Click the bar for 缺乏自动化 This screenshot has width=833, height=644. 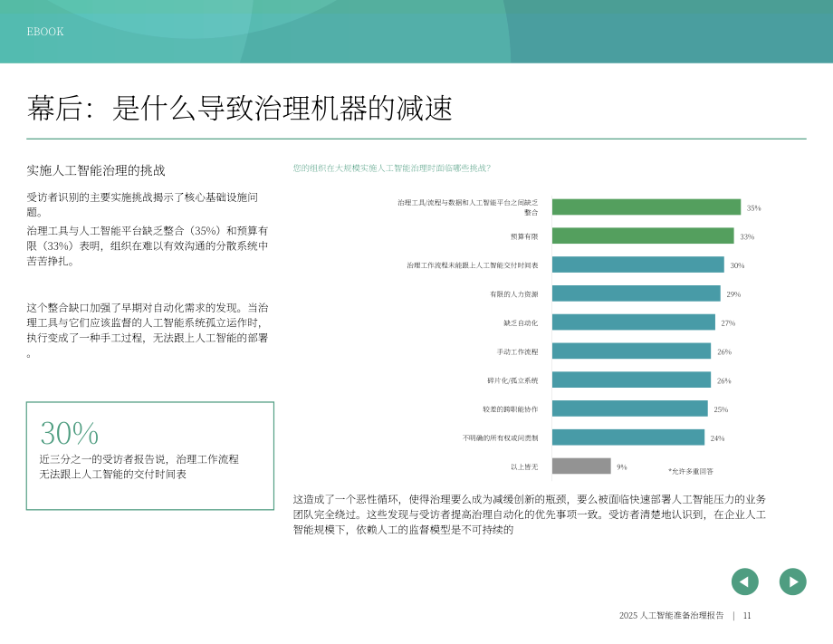(x=633, y=322)
